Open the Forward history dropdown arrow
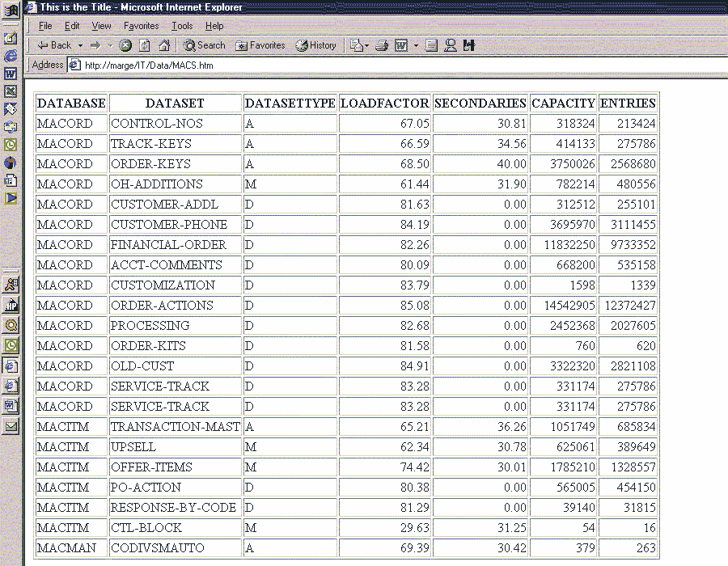This screenshot has width=728, height=566. 110,46
